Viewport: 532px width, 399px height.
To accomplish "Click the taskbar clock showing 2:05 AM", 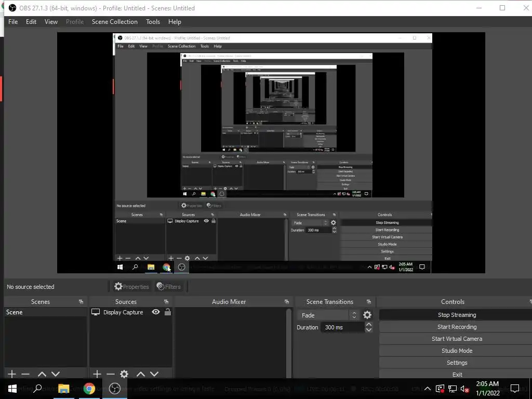I will 487,389.
